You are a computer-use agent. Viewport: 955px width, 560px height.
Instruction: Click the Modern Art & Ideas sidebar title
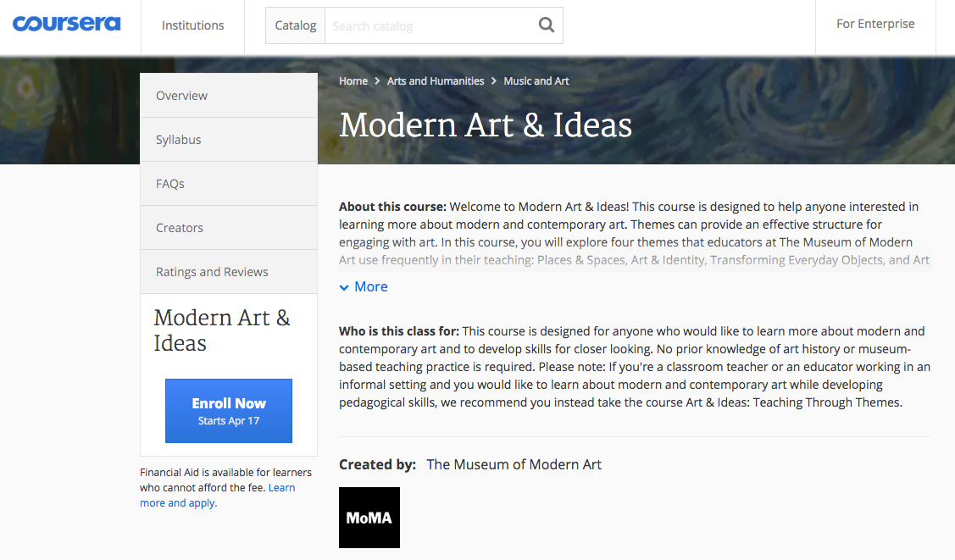click(222, 330)
